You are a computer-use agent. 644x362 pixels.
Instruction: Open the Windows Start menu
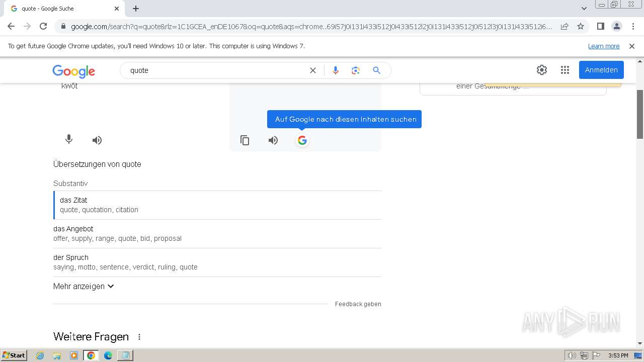click(14, 355)
